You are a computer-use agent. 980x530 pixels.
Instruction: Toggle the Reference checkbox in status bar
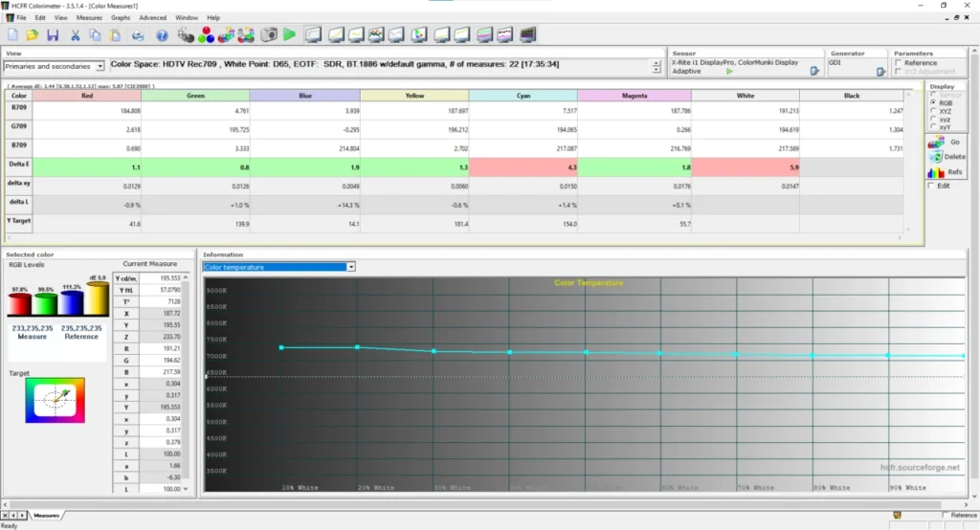point(945,515)
